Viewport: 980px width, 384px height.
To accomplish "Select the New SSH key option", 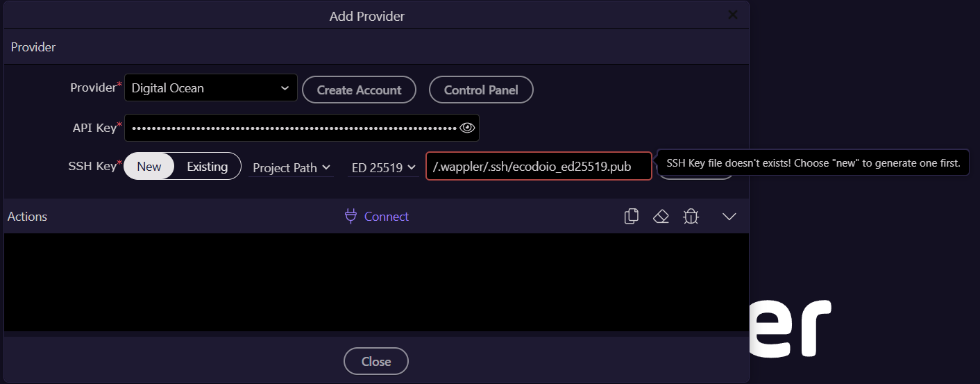I will point(149,167).
